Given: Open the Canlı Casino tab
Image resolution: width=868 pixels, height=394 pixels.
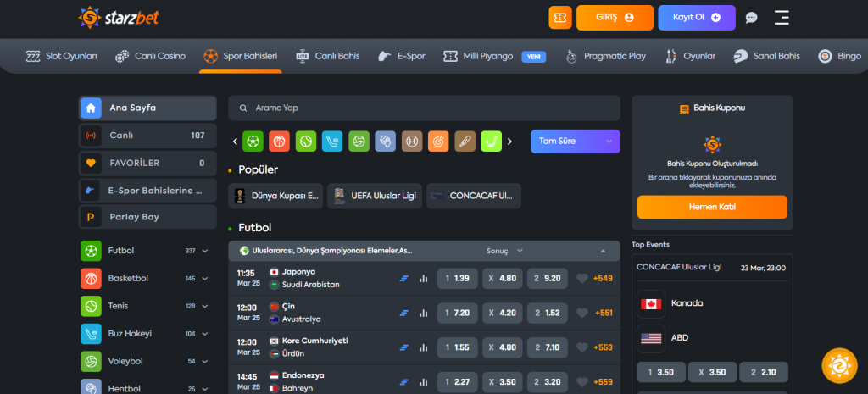Looking at the screenshot, I should (150, 56).
